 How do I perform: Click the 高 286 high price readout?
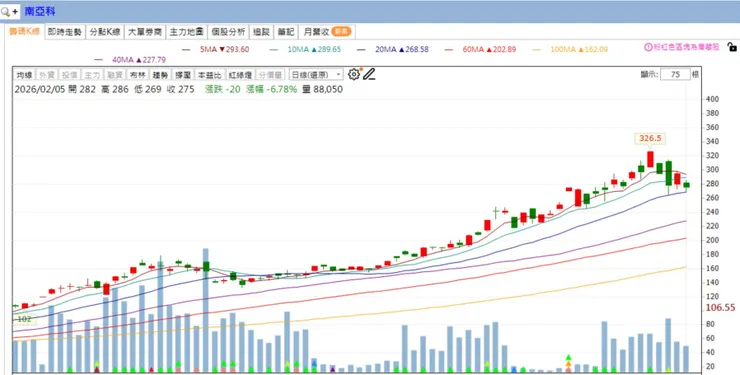[x=115, y=89]
